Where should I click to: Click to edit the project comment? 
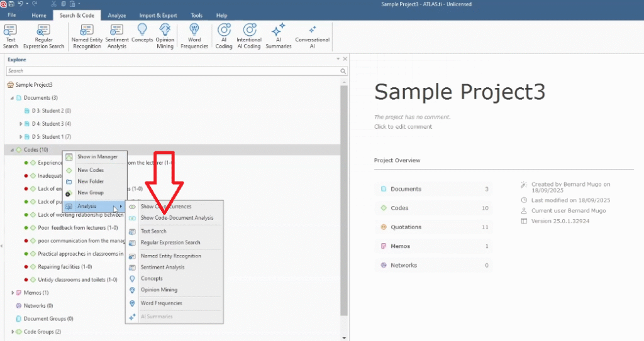(402, 127)
